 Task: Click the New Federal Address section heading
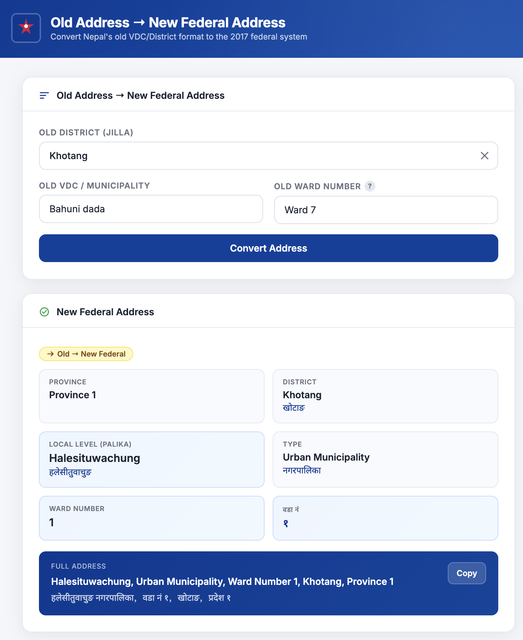pyautogui.click(x=105, y=312)
